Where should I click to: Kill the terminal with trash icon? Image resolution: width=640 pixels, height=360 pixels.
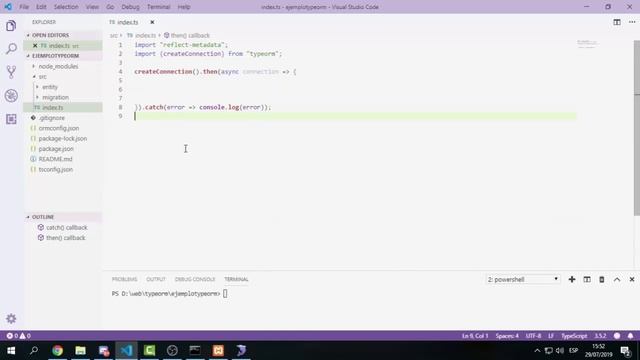pyautogui.click(x=602, y=280)
